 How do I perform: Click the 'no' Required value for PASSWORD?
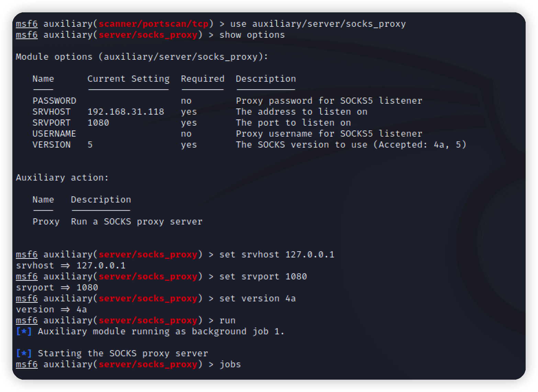tap(186, 101)
